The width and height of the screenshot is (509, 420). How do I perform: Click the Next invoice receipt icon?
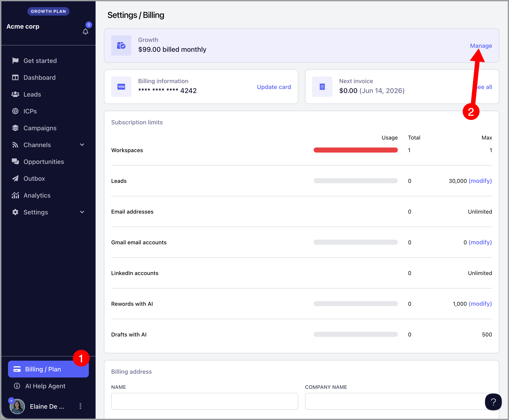(x=322, y=87)
